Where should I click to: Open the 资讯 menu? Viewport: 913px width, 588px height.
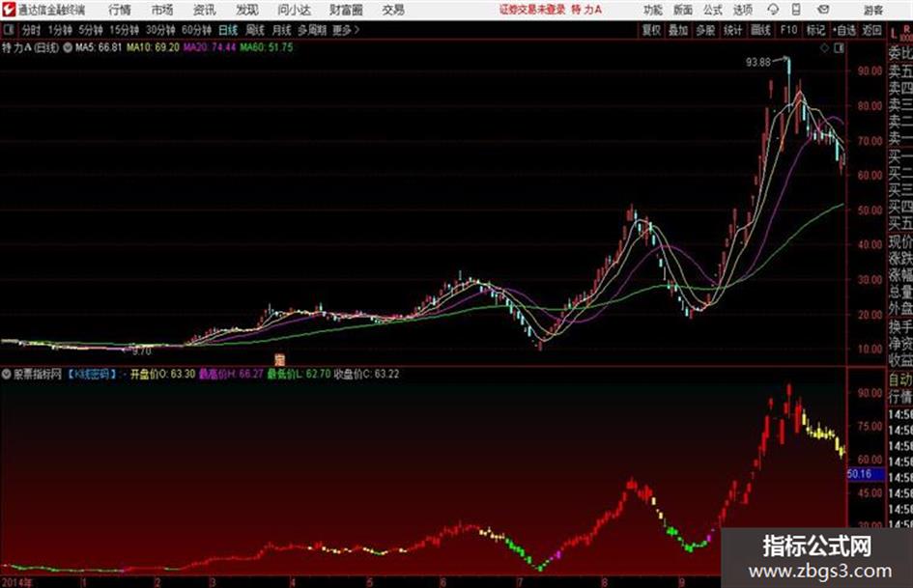(x=205, y=10)
